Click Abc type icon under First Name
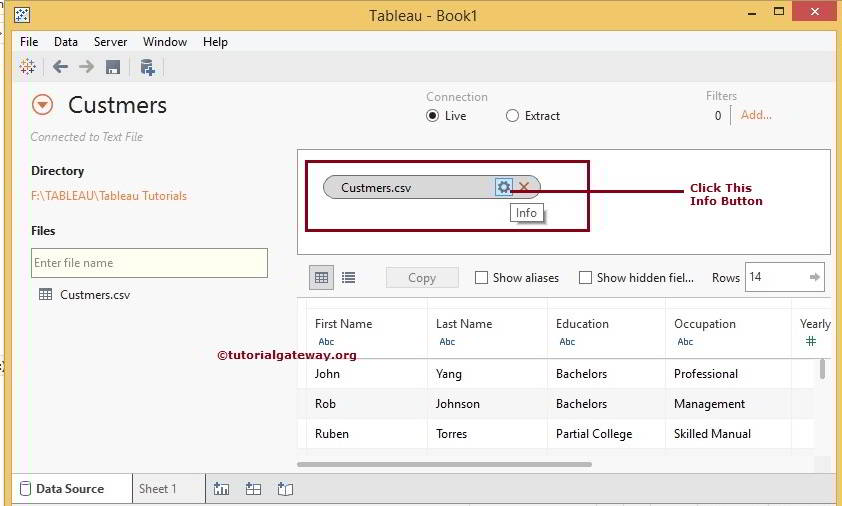 point(326,342)
